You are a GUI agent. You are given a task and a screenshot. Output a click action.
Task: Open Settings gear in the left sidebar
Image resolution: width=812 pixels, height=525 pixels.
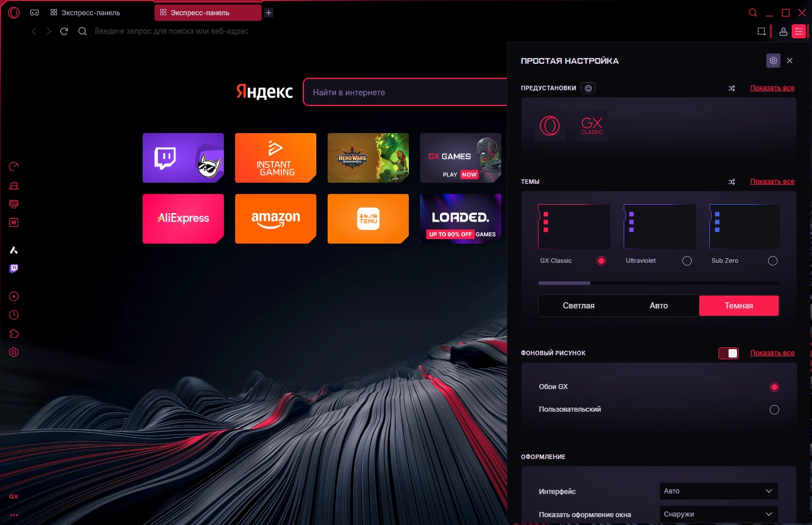(14, 352)
